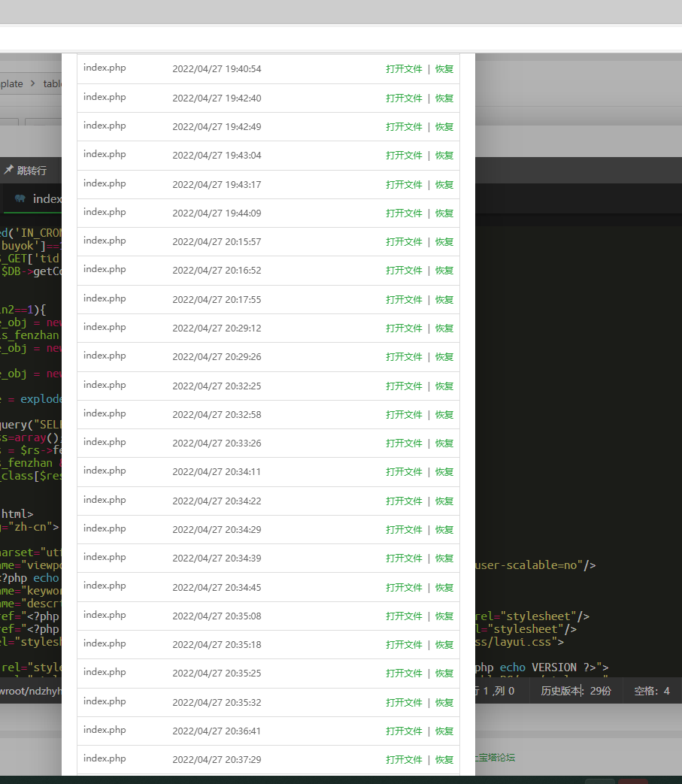682x784 pixels.
Task: Open file for version 20:35:18
Action: [404, 645]
